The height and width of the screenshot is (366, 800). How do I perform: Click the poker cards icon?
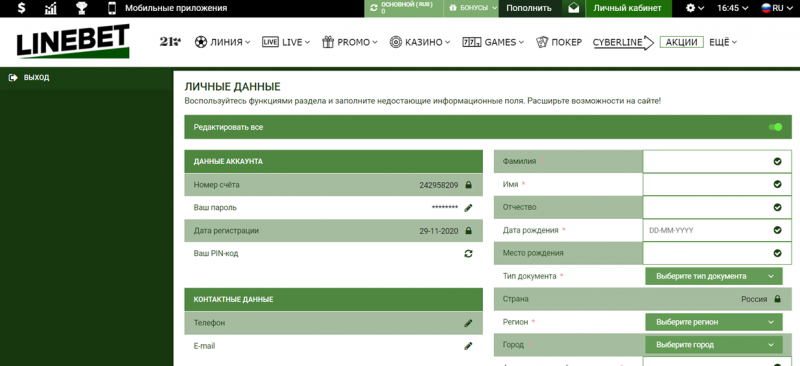542,42
